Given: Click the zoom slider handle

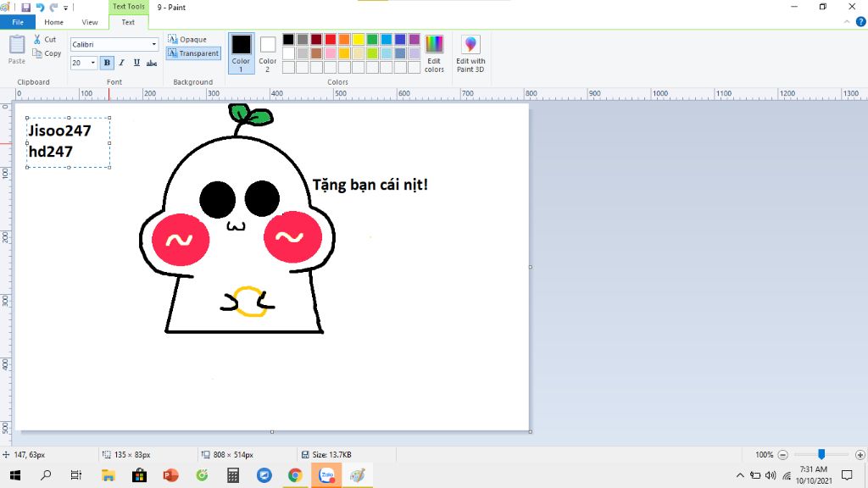Looking at the screenshot, I should (821, 454).
